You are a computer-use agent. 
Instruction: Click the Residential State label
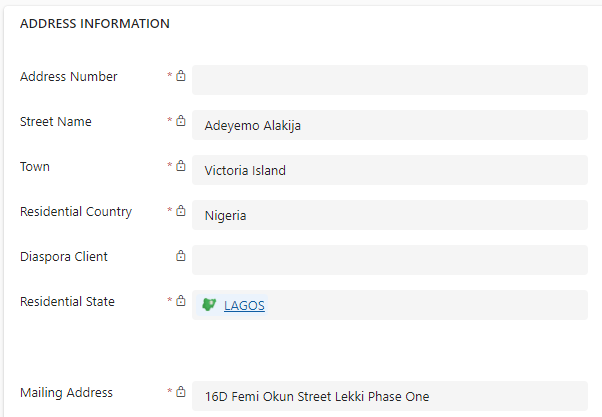pyautogui.click(x=67, y=302)
